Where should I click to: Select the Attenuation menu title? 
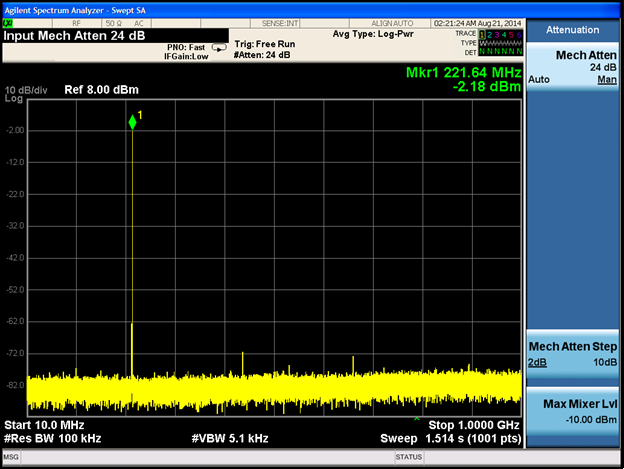574,30
